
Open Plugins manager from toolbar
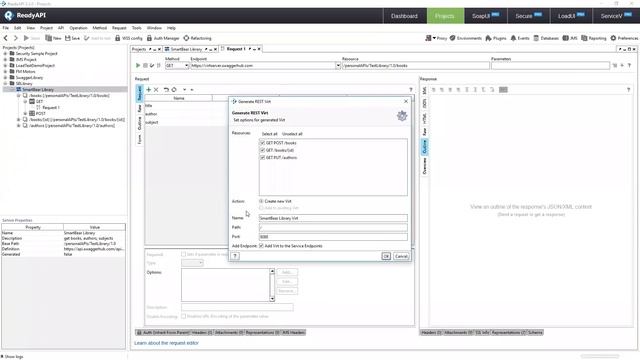[496, 38]
